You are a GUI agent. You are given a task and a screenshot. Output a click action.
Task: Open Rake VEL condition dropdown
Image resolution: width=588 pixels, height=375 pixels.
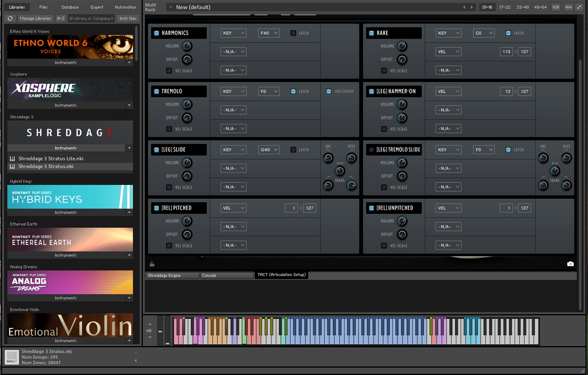pos(448,51)
